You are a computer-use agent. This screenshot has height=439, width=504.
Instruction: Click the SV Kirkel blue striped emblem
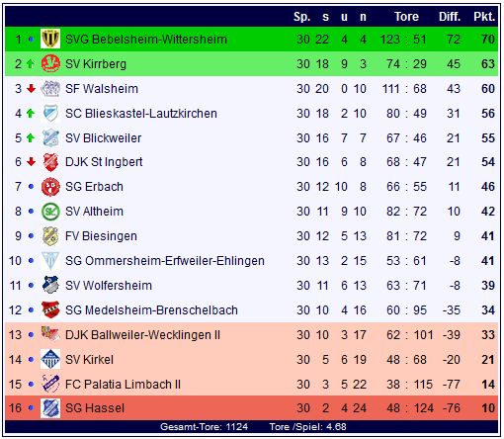pos(50,359)
